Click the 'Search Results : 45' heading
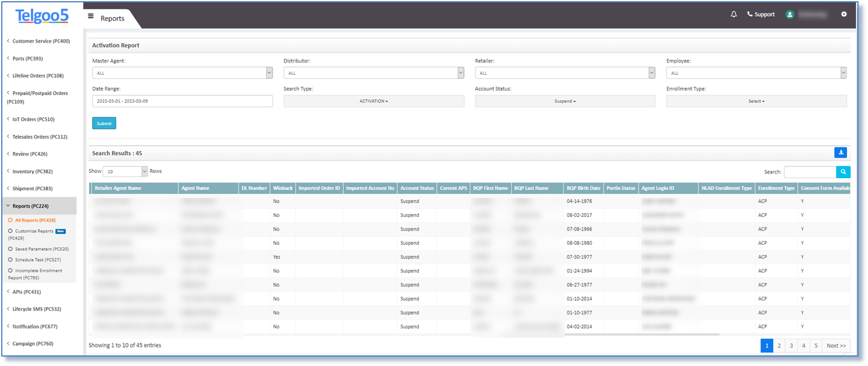 (117, 153)
